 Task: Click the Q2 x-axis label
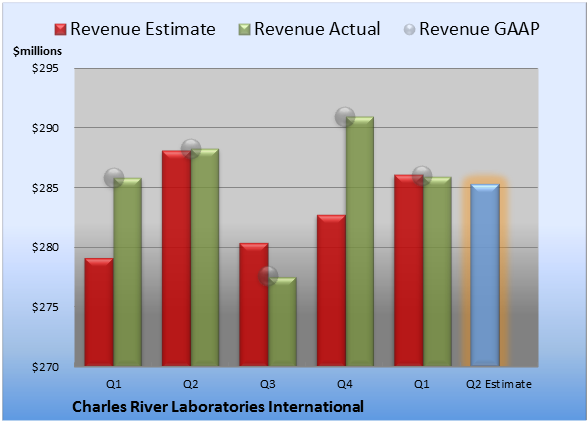190,384
